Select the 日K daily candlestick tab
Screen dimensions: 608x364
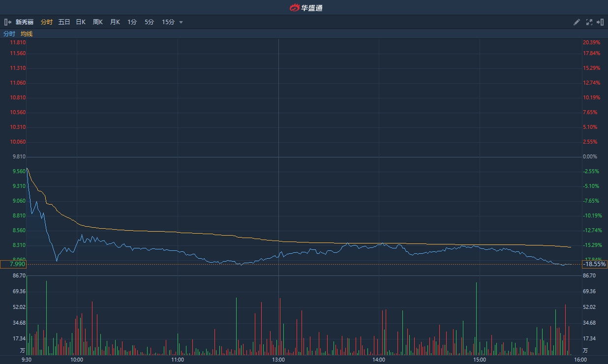coord(81,22)
